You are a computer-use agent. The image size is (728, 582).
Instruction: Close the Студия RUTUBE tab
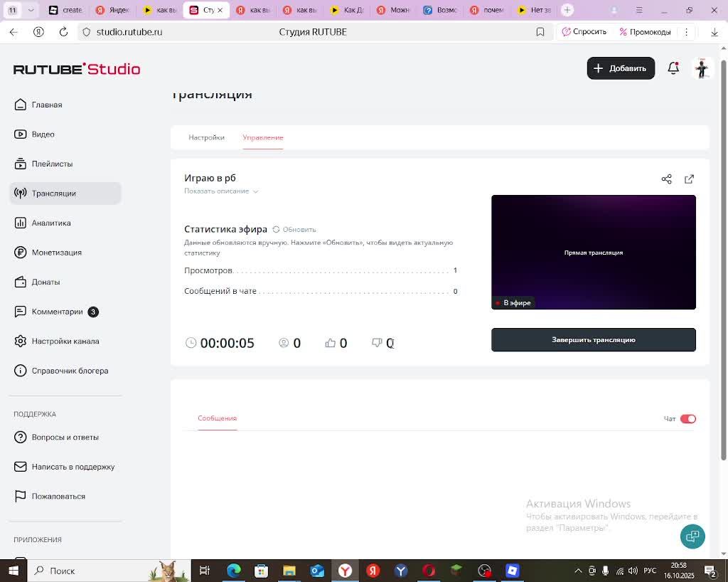(x=220, y=10)
